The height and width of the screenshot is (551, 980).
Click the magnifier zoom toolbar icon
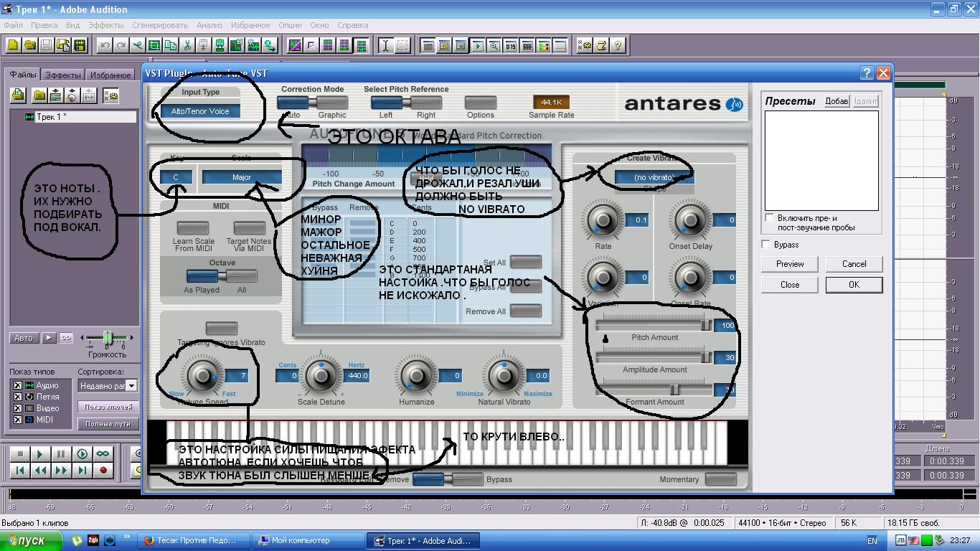point(494,45)
